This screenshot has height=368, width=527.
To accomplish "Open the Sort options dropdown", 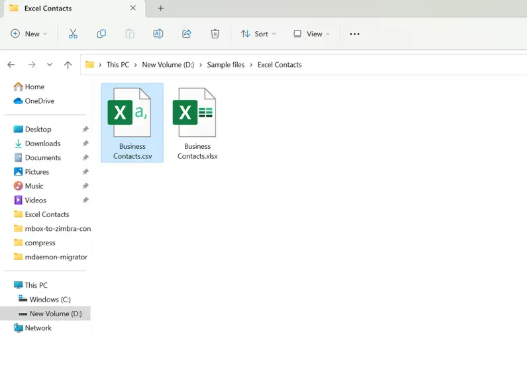I will click(258, 34).
